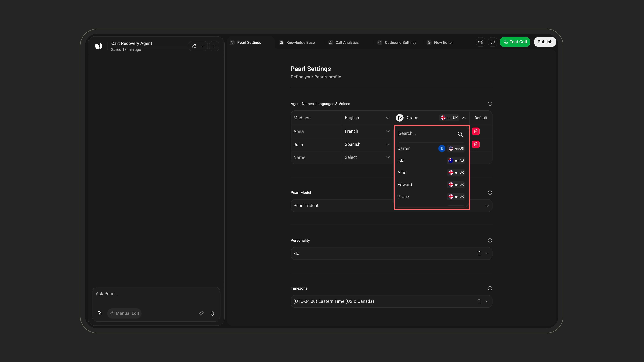Clear the Timezone value with trash icon

[479, 301]
